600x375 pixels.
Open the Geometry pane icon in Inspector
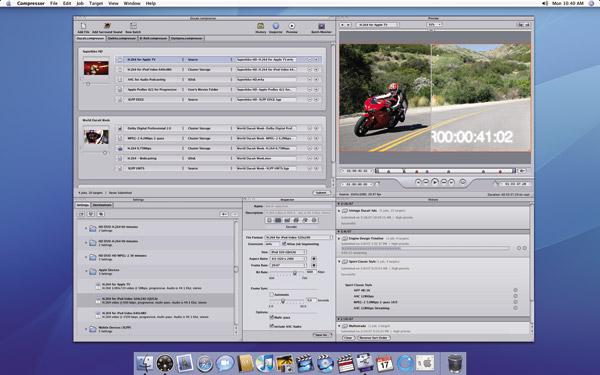(x=305, y=220)
